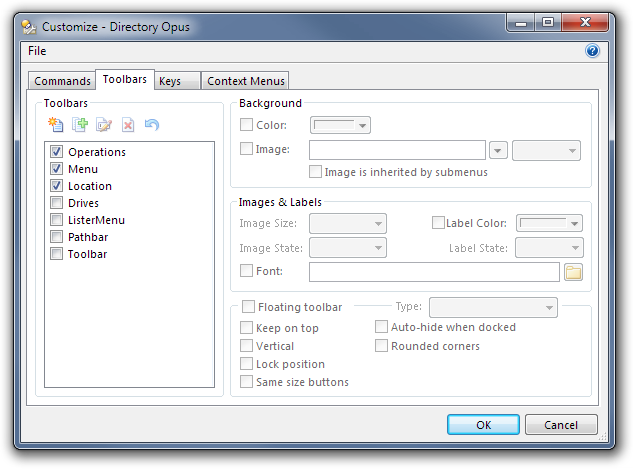633x469 pixels.
Task: Click in the Font name field
Action: [x=434, y=272]
